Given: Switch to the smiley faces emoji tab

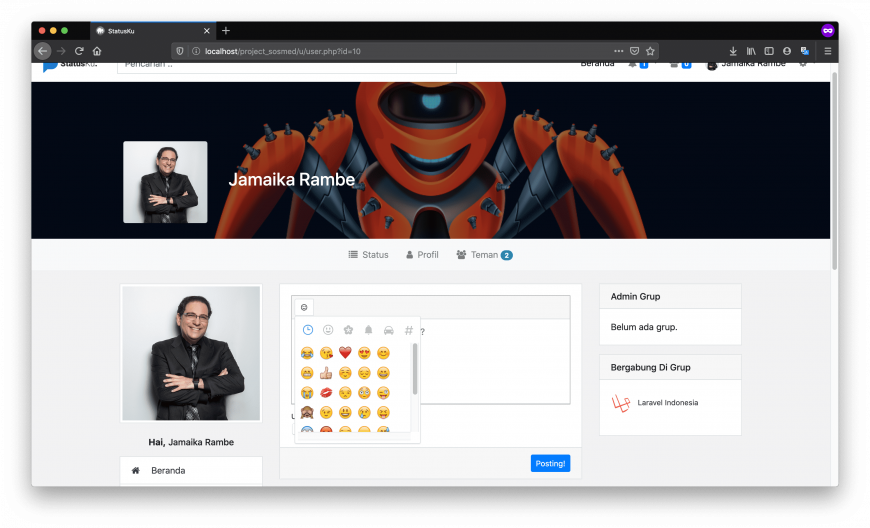Looking at the screenshot, I should click(328, 330).
